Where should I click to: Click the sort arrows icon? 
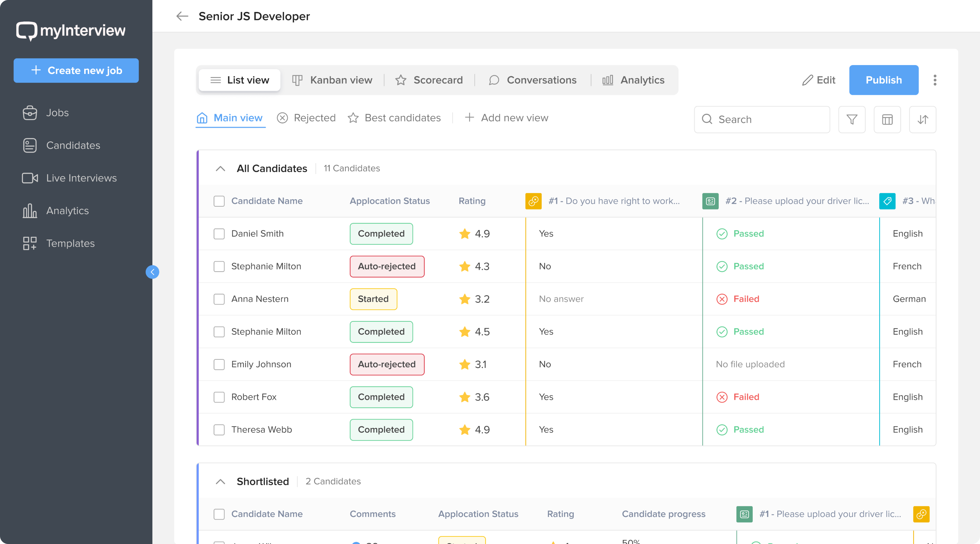[922, 119]
